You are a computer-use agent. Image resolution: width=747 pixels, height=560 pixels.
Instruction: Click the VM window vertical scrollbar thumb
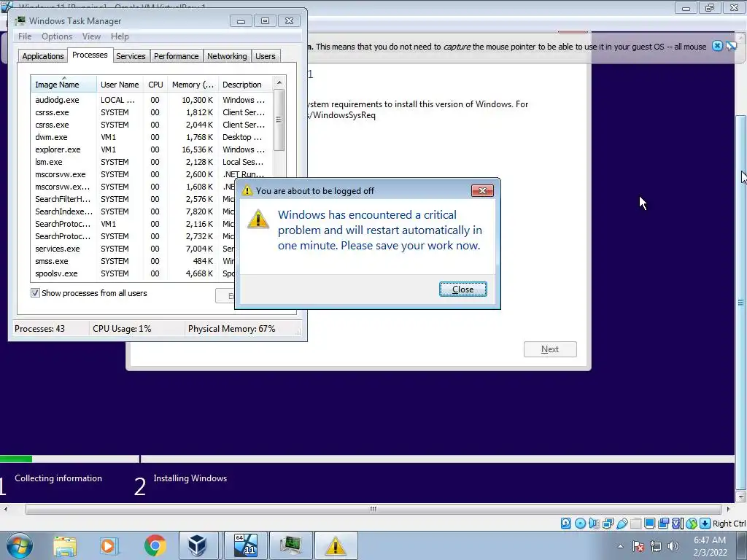pyautogui.click(x=740, y=302)
